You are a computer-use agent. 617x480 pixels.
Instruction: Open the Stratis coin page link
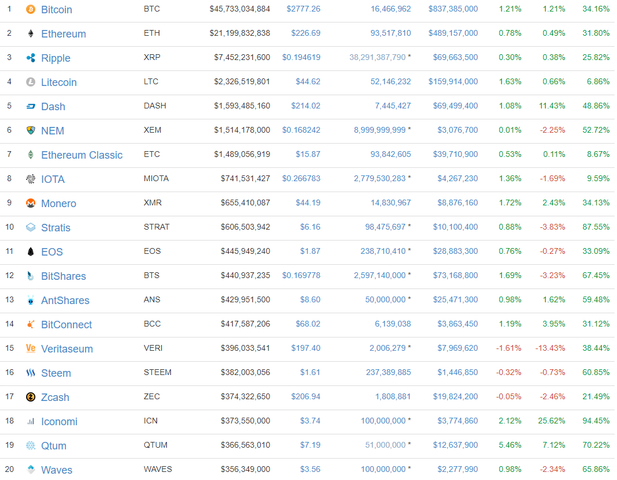click(55, 228)
